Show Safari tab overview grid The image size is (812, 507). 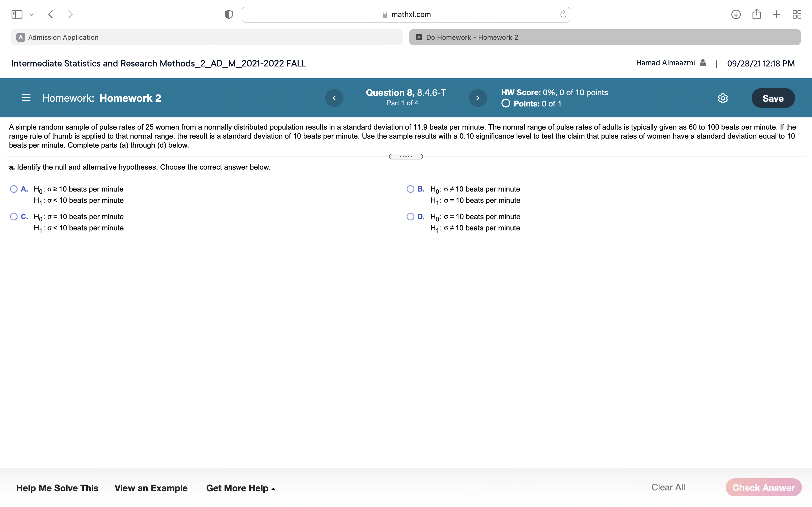click(797, 14)
